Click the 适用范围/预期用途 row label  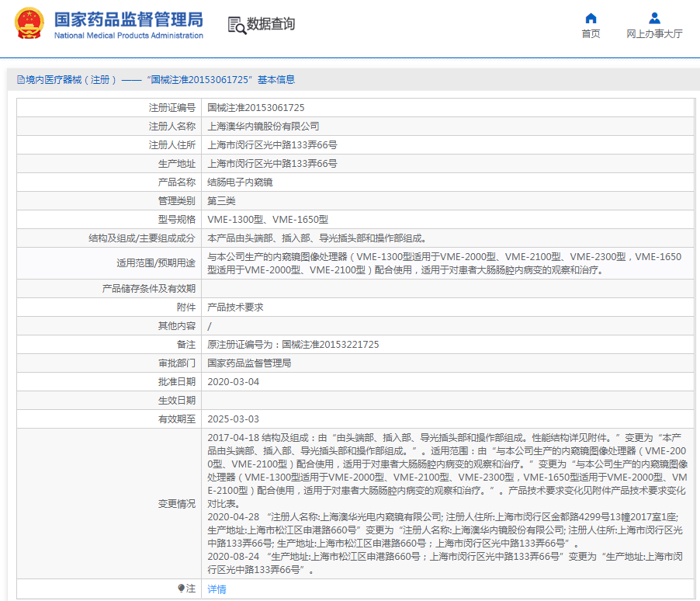[x=156, y=263]
